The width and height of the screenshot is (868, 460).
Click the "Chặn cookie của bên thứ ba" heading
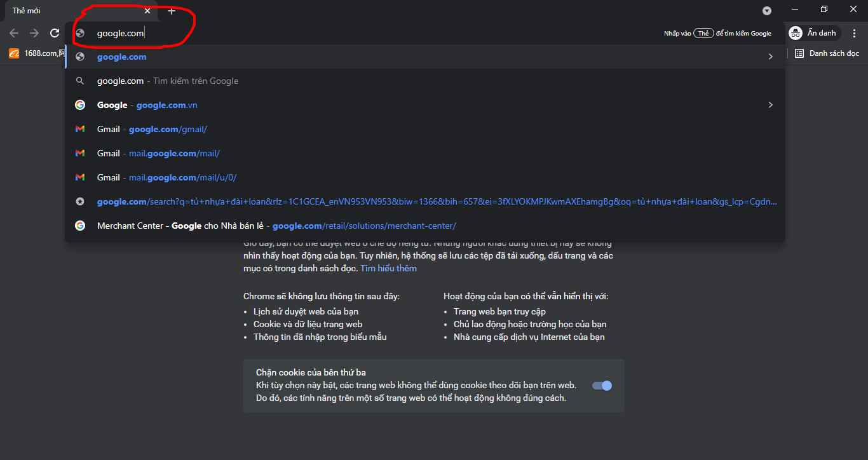311,372
